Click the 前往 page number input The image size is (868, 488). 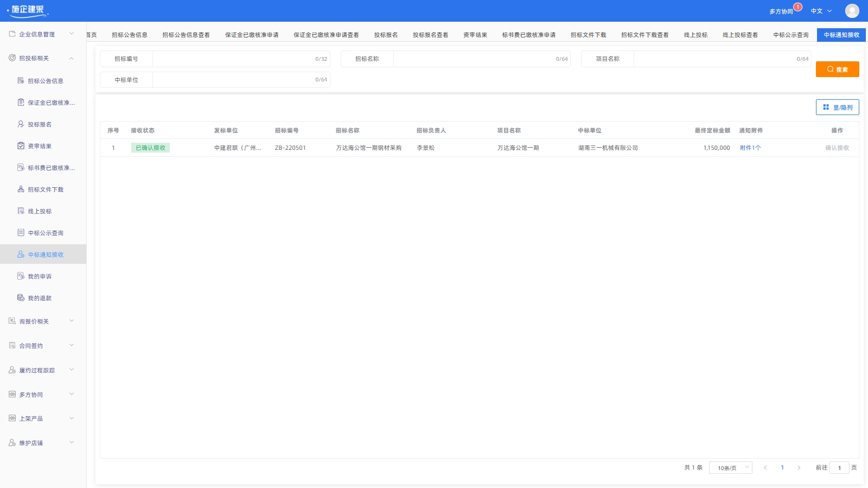point(839,467)
